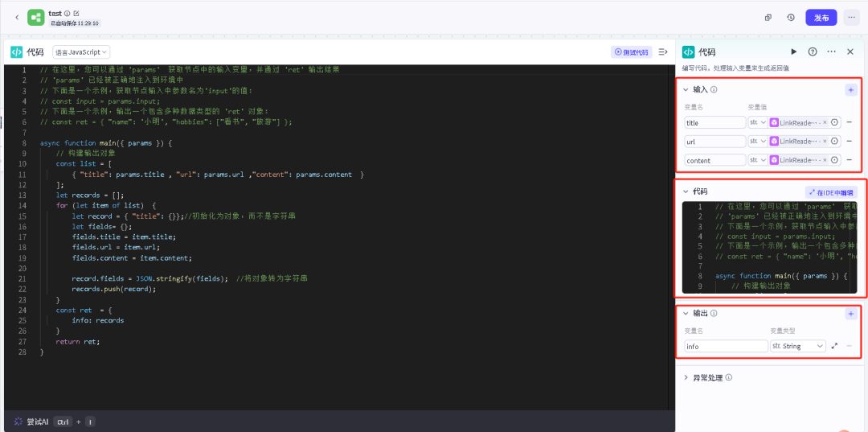Image resolution: width=868 pixels, height=432 pixels.
Task: Click the green workflow icon beside test
Action: (36, 17)
